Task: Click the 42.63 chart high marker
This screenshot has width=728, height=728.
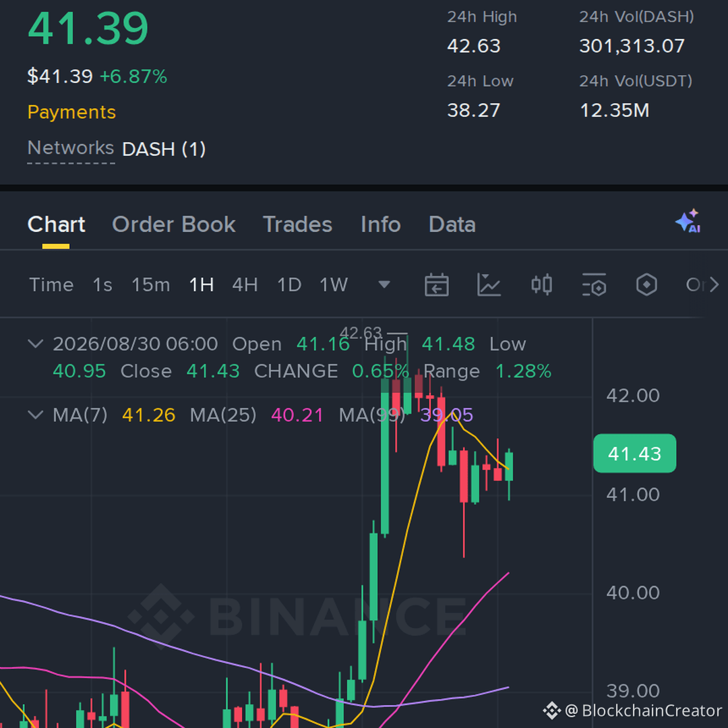Action: (361, 332)
